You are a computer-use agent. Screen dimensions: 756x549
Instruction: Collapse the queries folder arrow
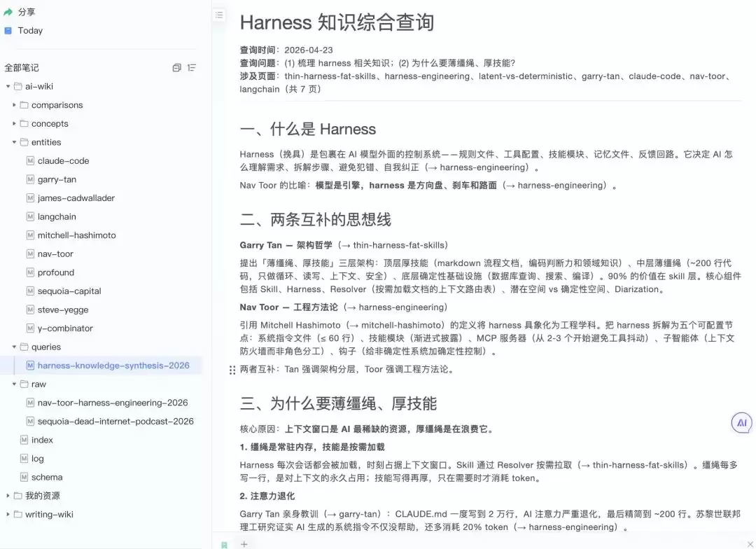click(14, 347)
